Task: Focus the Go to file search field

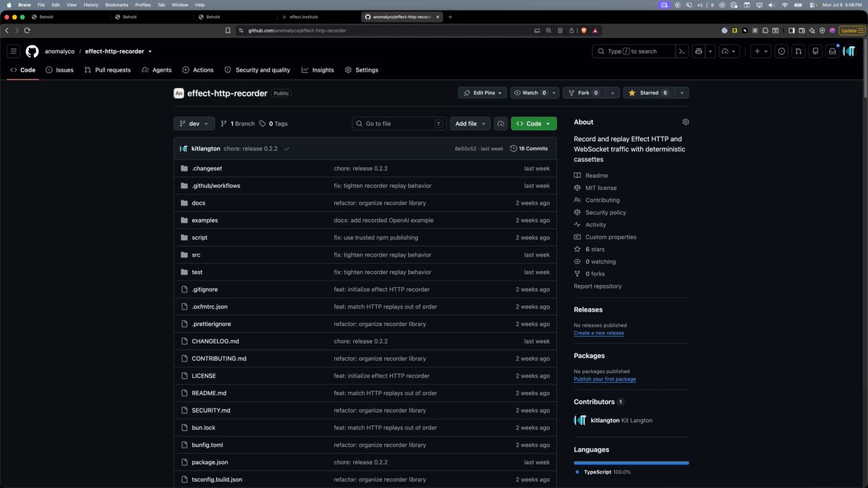Action: 399,124
